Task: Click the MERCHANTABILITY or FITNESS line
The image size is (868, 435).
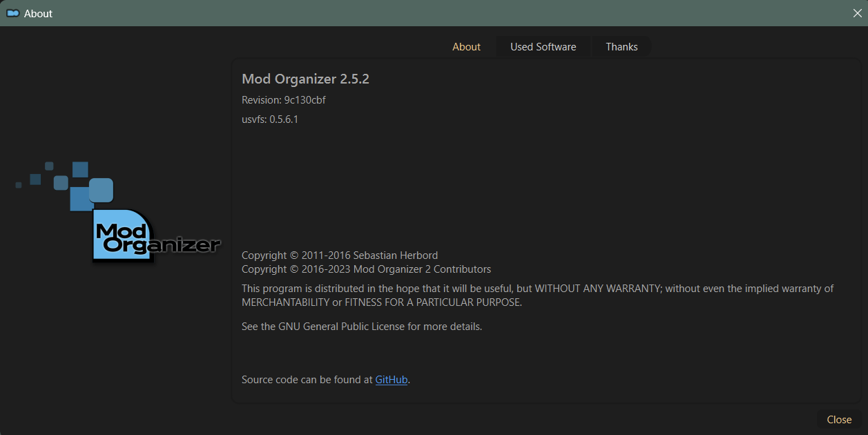Action: 381,302
